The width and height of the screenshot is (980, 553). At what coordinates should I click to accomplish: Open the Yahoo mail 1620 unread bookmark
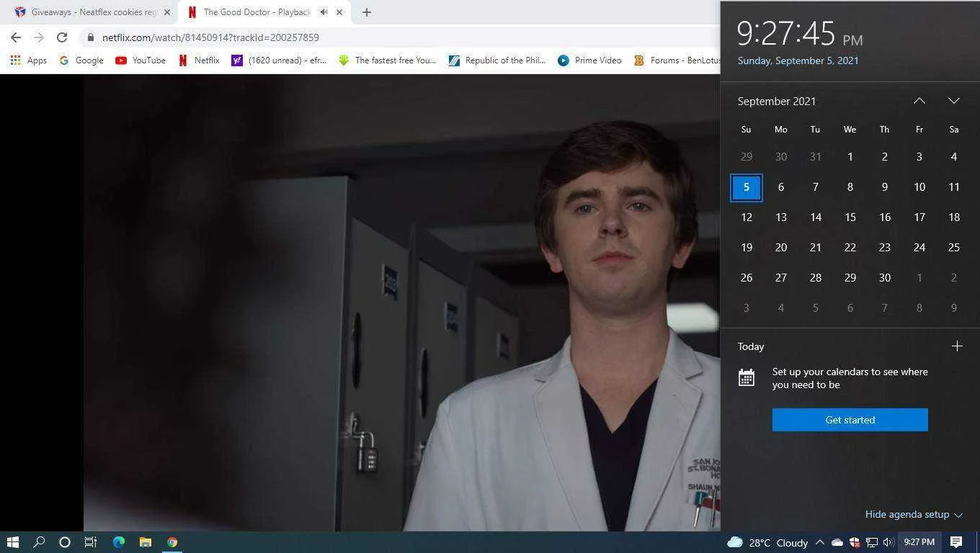(280, 60)
